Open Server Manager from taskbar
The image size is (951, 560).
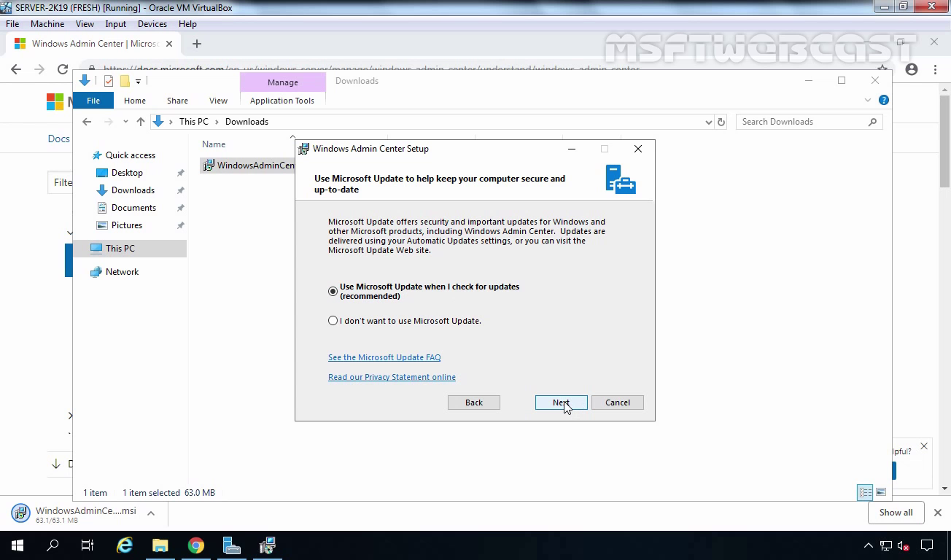coord(231,545)
